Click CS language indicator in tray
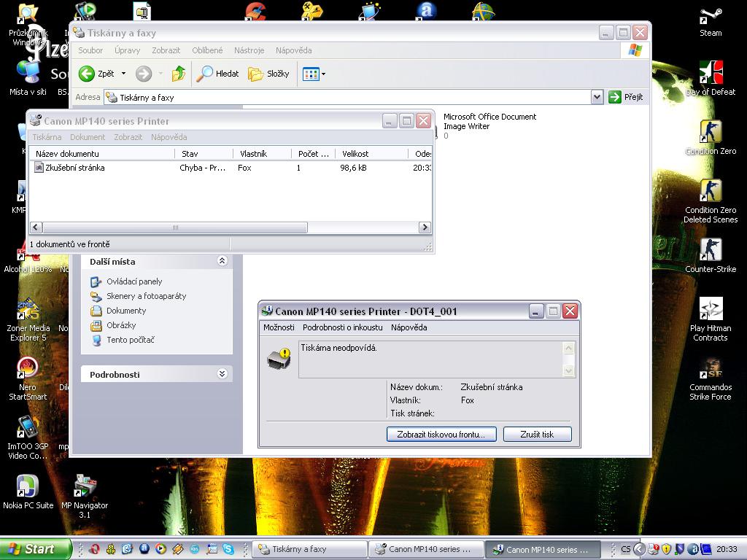Screen dimensions: 747x560 click(625, 550)
